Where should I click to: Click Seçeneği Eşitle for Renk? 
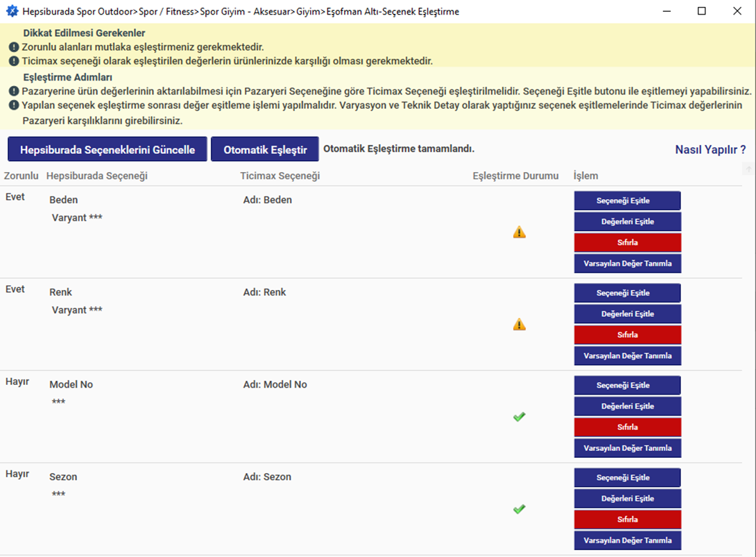[627, 293]
